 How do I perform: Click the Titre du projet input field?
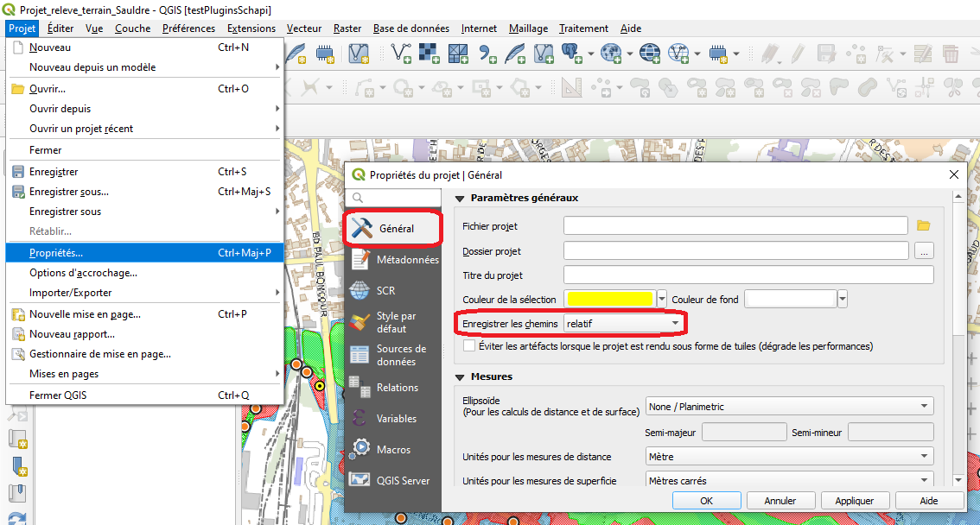coord(748,275)
